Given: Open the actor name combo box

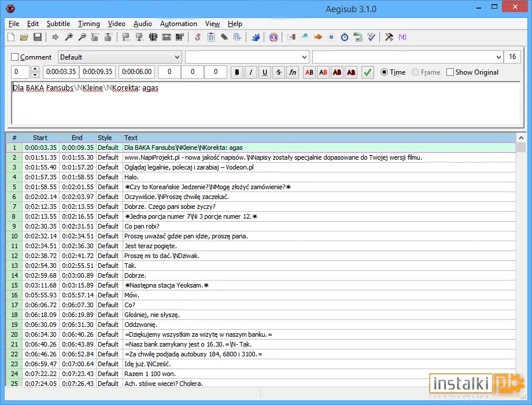Looking at the screenshot, I should (x=247, y=57).
